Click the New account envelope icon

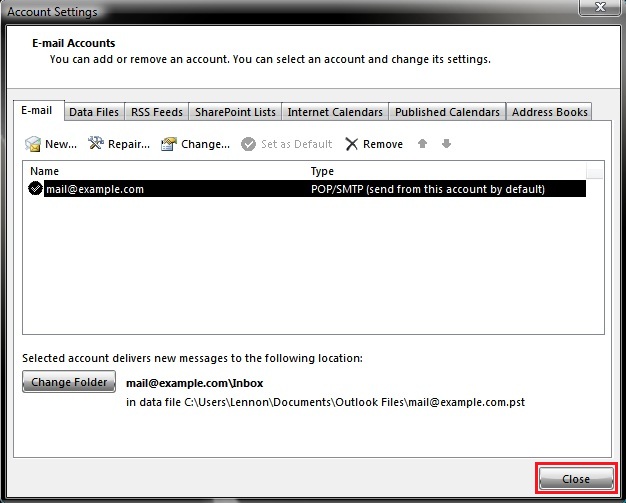click(32, 144)
